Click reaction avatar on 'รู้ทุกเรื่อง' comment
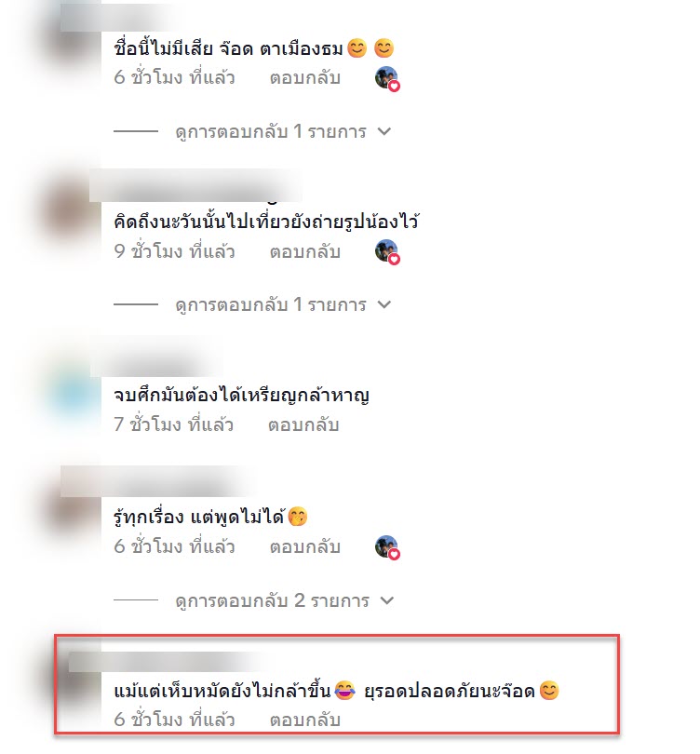This screenshot has width=700, height=754. click(x=387, y=547)
